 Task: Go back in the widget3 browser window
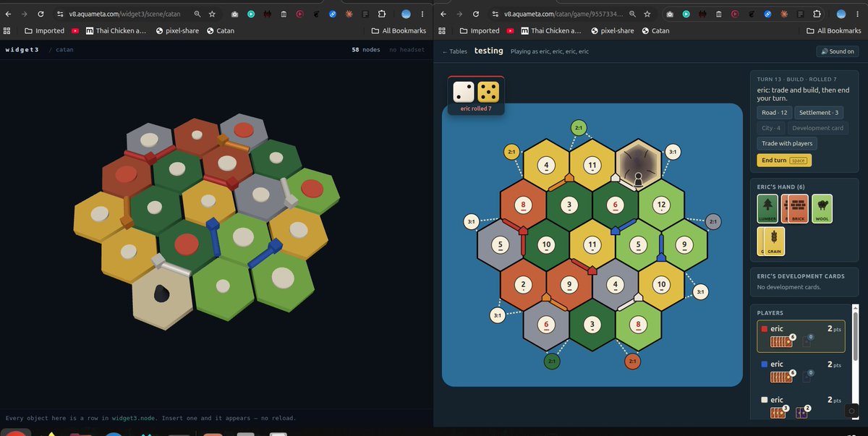click(x=9, y=14)
